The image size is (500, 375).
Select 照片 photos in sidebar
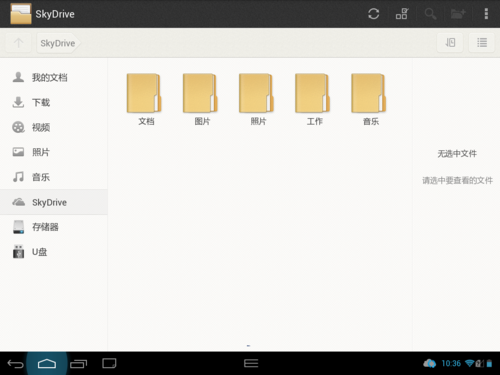click(x=54, y=152)
